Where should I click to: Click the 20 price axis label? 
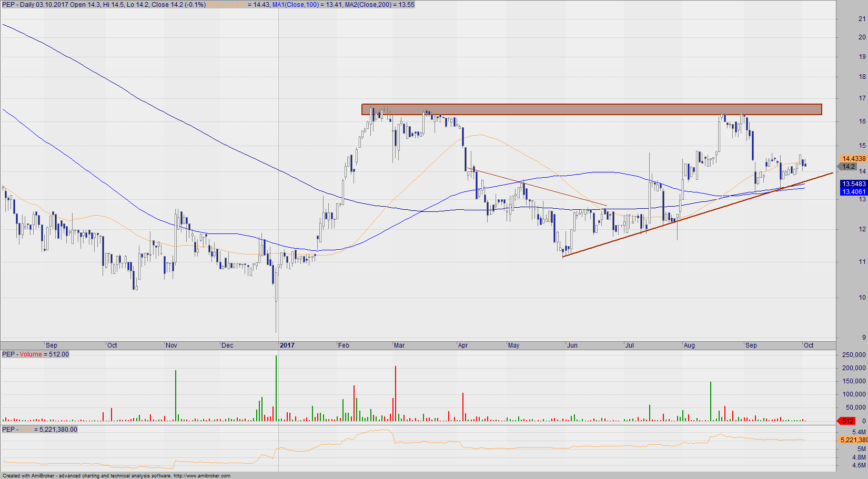coord(862,37)
